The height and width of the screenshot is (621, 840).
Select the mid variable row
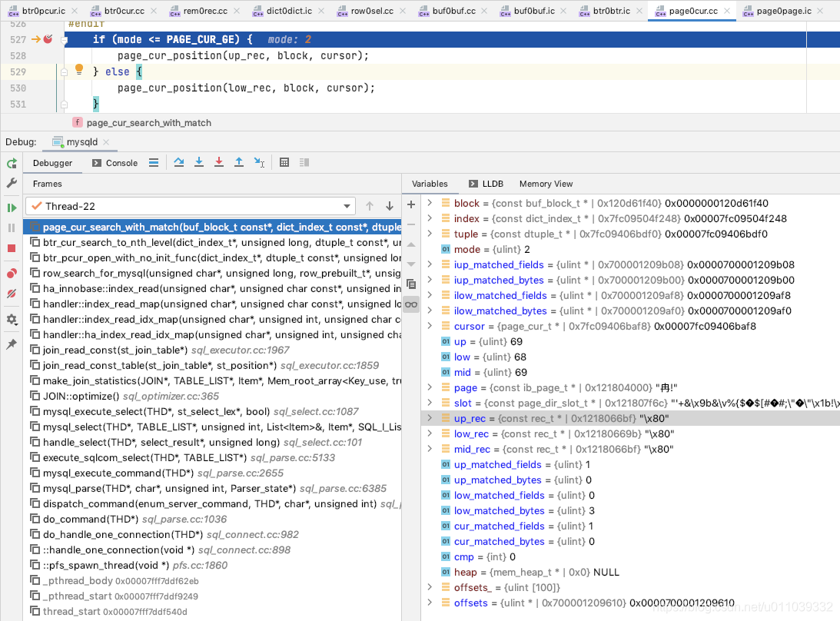pos(630,373)
